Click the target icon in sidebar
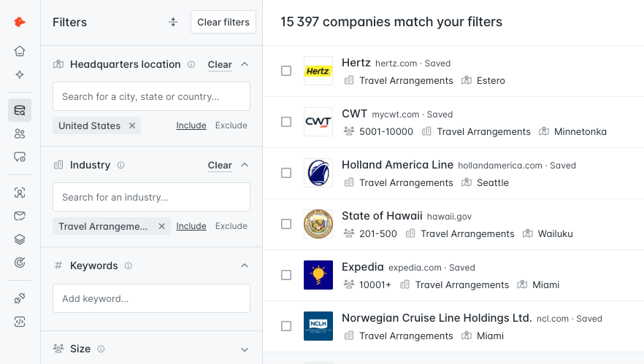The width and height of the screenshot is (644, 364). click(20, 263)
